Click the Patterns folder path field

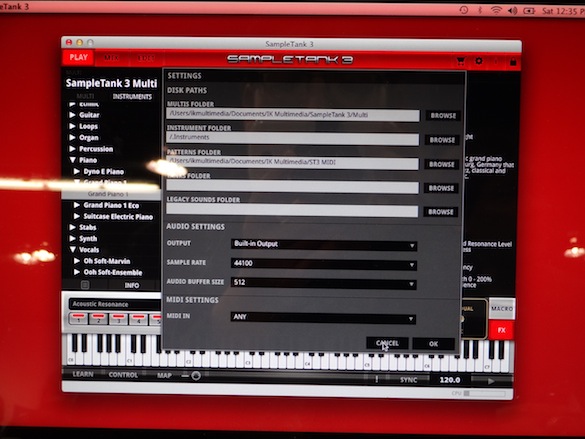(x=292, y=163)
